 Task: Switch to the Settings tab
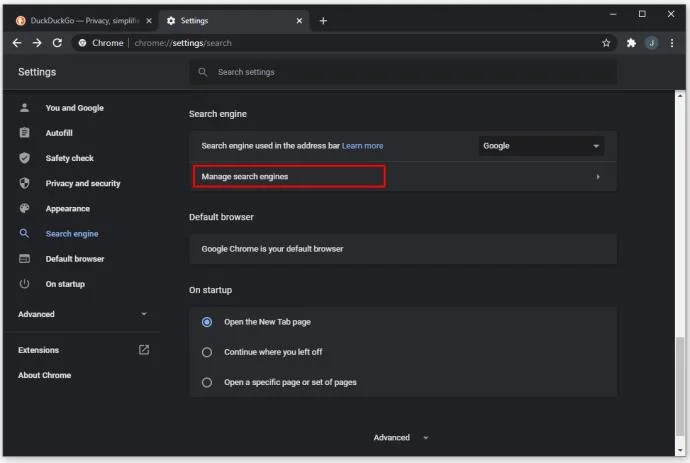pyautogui.click(x=234, y=21)
